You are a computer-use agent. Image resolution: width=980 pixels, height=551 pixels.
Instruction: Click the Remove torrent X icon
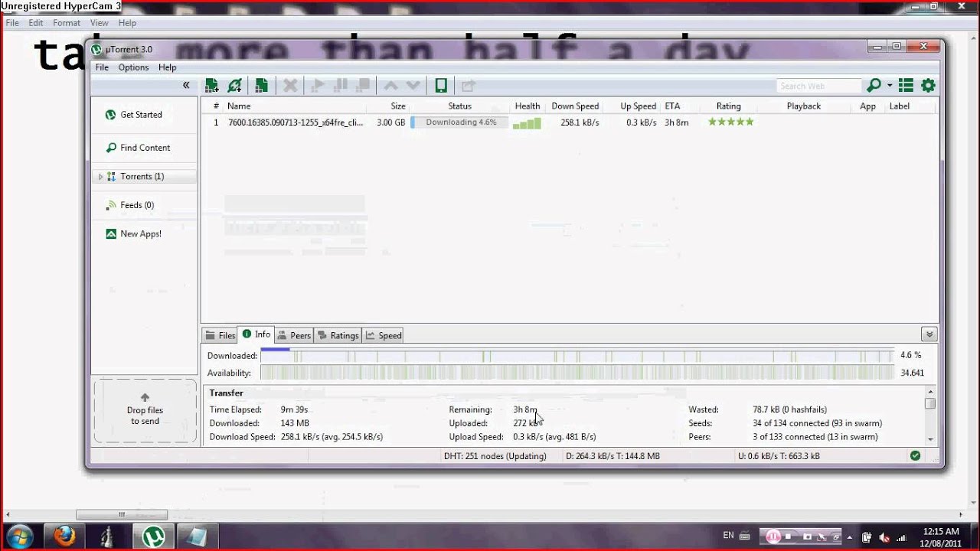tap(290, 86)
